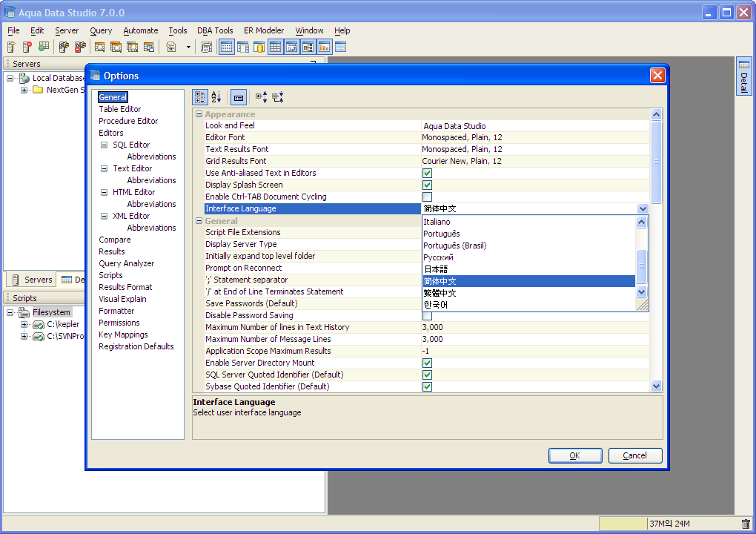Select Key Mappings in the options list
Image resolution: width=756 pixels, height=534 pixels.
click(x=124, y=334)
